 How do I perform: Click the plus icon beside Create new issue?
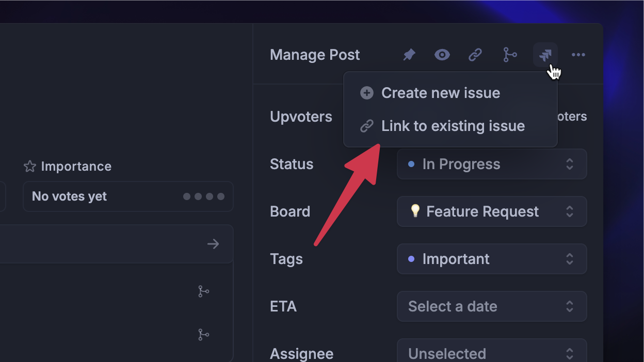coord(366,93)
